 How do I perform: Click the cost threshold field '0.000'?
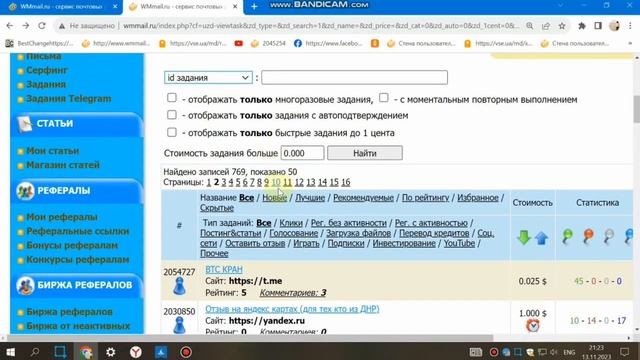pyautogui.click(x=302, y=153)
